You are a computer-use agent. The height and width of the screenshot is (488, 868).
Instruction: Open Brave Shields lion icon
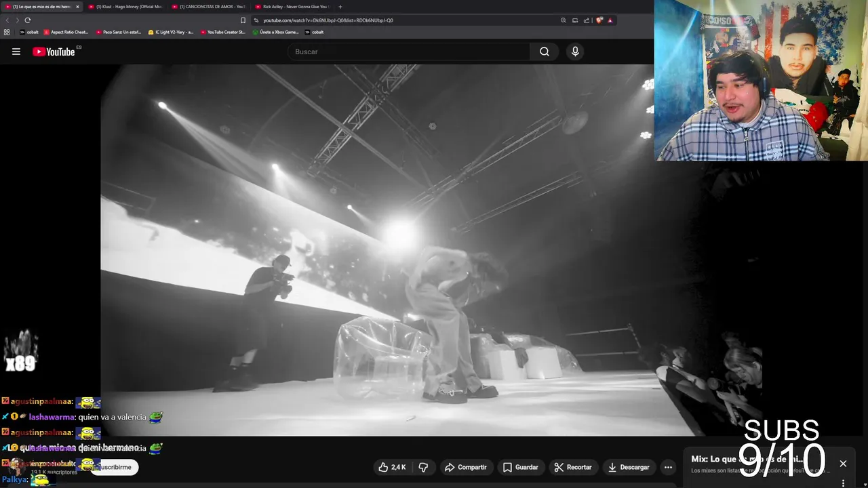click(x=599, y=20)
